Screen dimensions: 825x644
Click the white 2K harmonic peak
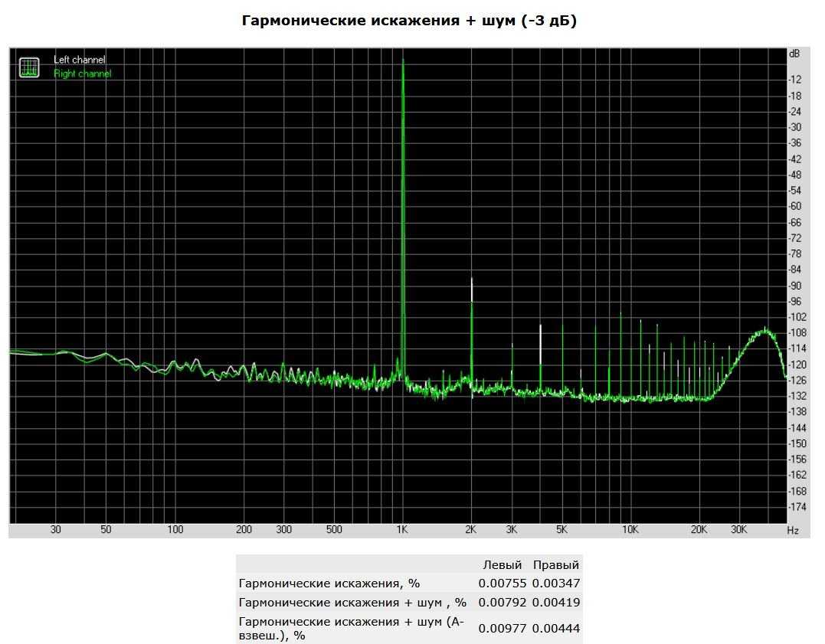472,280
